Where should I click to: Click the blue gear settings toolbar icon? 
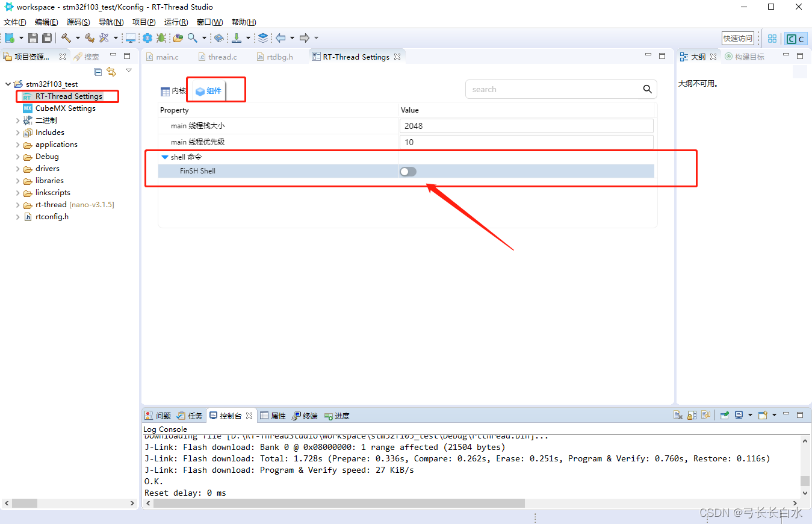(147, 38)
